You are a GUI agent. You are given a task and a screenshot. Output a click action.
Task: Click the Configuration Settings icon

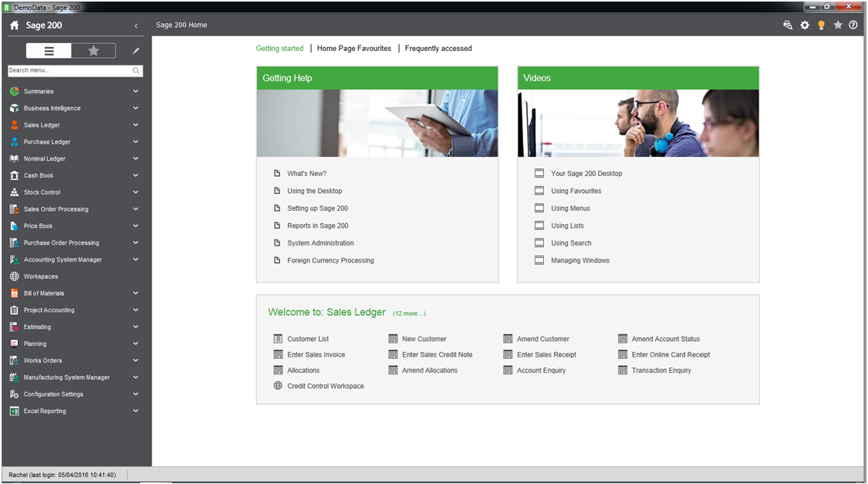(x=15, y=394)
